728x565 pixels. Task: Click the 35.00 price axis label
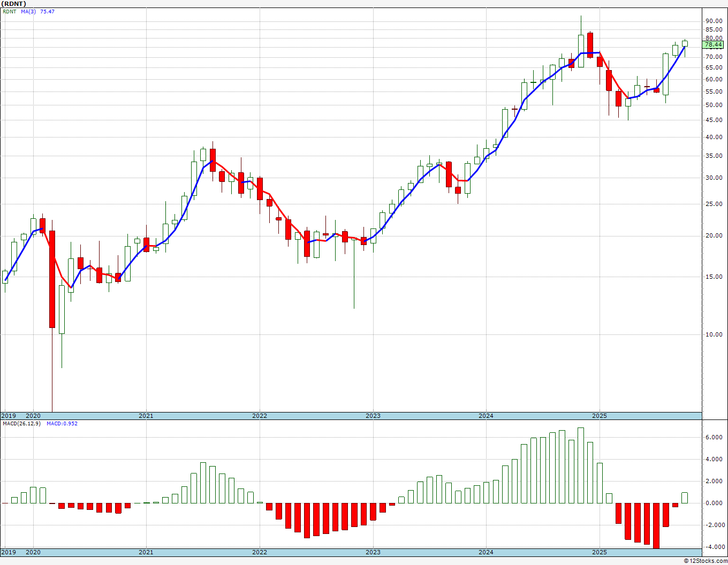point(714,156)
